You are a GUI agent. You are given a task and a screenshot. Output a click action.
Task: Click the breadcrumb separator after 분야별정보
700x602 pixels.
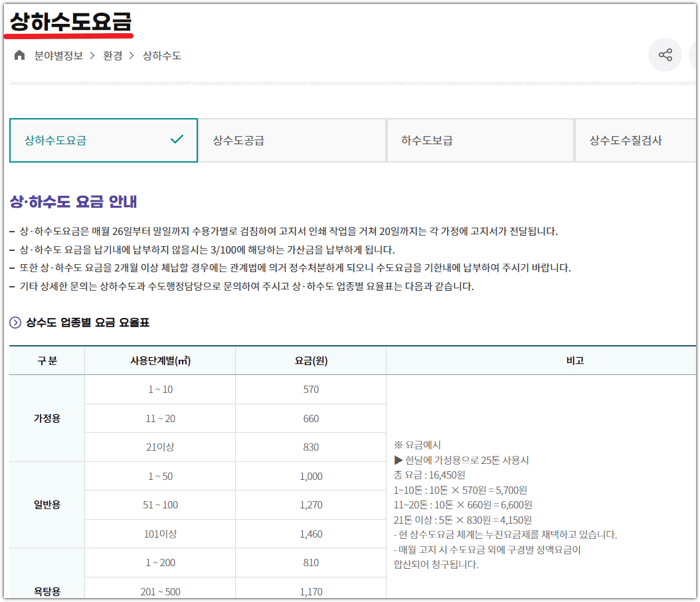tap(93, 56)
